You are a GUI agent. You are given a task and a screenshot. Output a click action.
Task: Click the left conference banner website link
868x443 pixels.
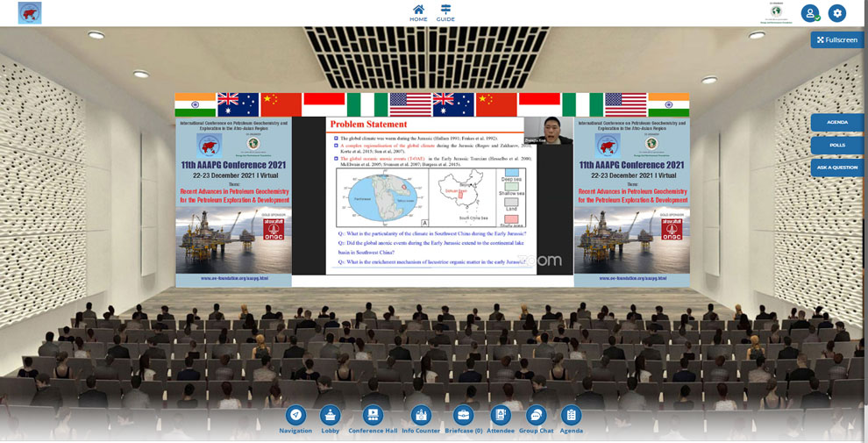[234, 278]
